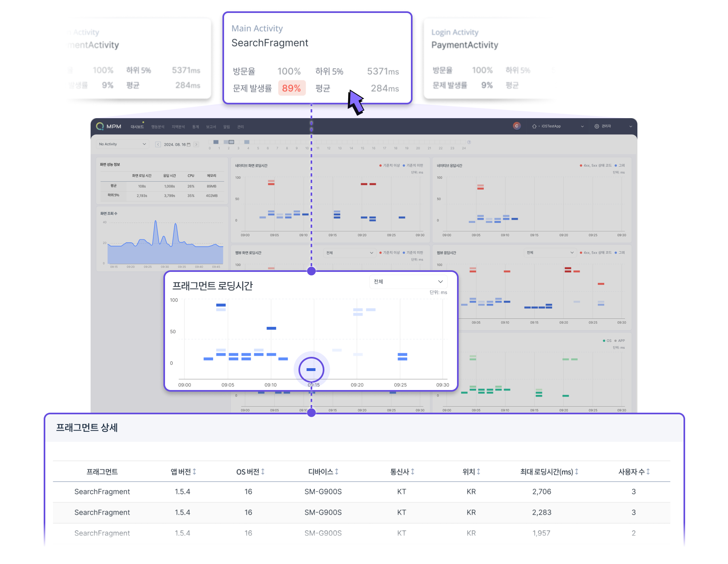Sort table by 최대 로딩시간(ms) arrow icon
The width and height of the screenshot is (728, 564).
pos(577,472)
